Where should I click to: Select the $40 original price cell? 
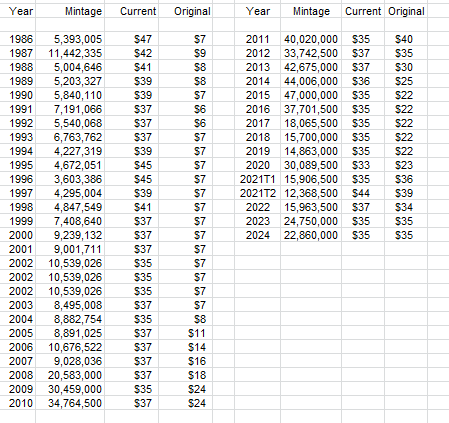pyautogui.click(x=406, y=39)
